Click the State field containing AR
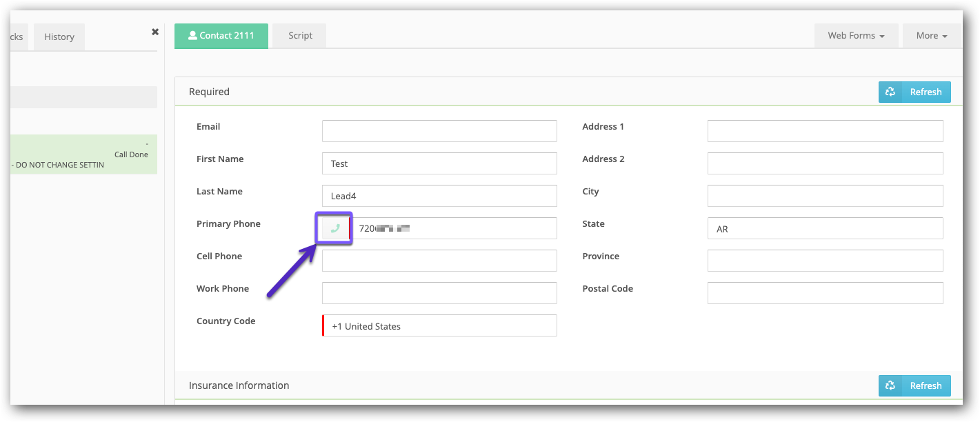This screenshot has height=422, width=980. coord(825,228)
